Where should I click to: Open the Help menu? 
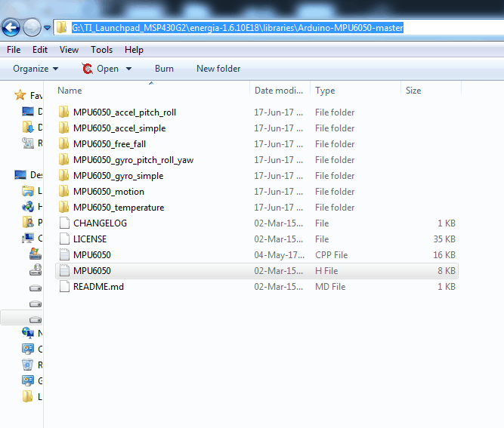click(134, 50)
